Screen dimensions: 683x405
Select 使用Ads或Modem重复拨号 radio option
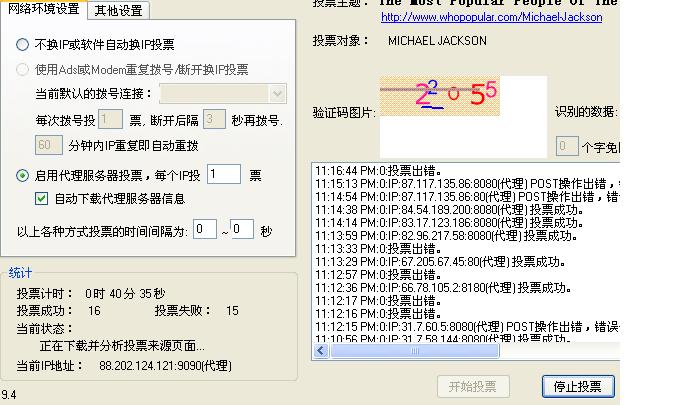[23, 70]
